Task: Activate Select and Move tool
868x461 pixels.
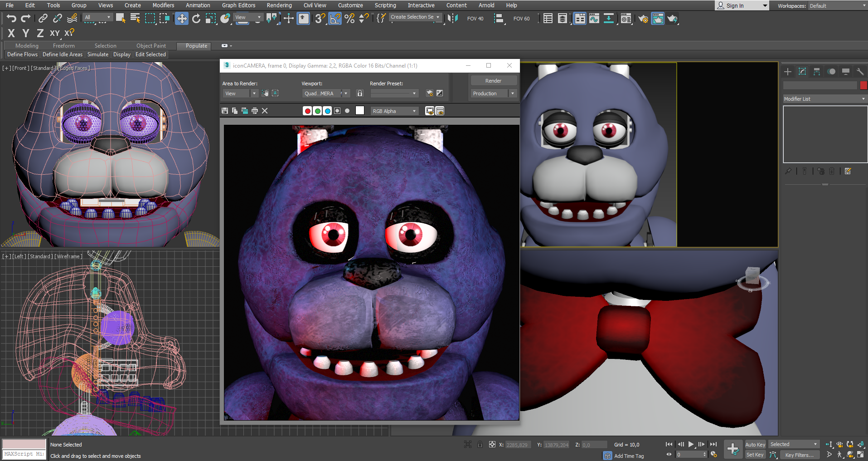Action: [182, 19]
